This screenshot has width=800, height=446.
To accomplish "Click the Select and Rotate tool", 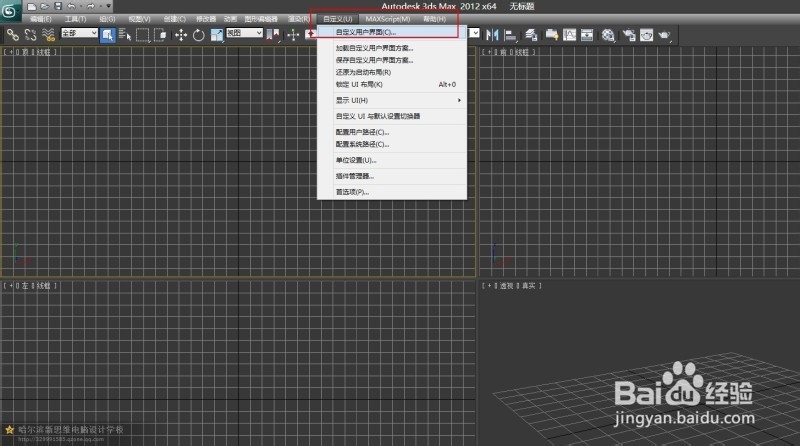I will pyautogui.click(x=199, y=34).
